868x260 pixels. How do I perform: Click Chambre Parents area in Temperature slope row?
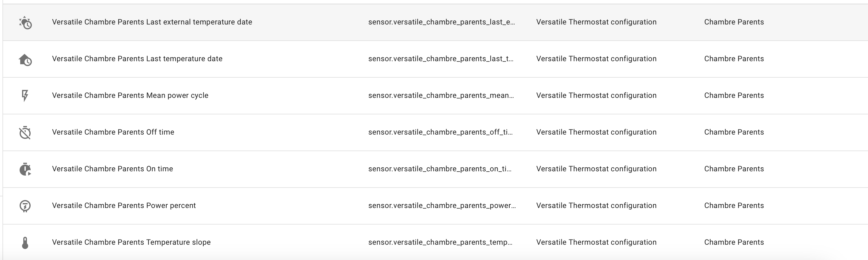tap(734, 242)
